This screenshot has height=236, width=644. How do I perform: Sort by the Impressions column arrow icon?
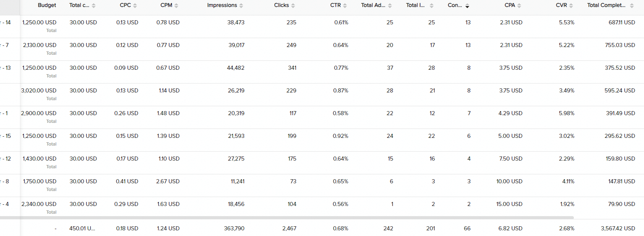pyautogui.click(x=241, y=6)
